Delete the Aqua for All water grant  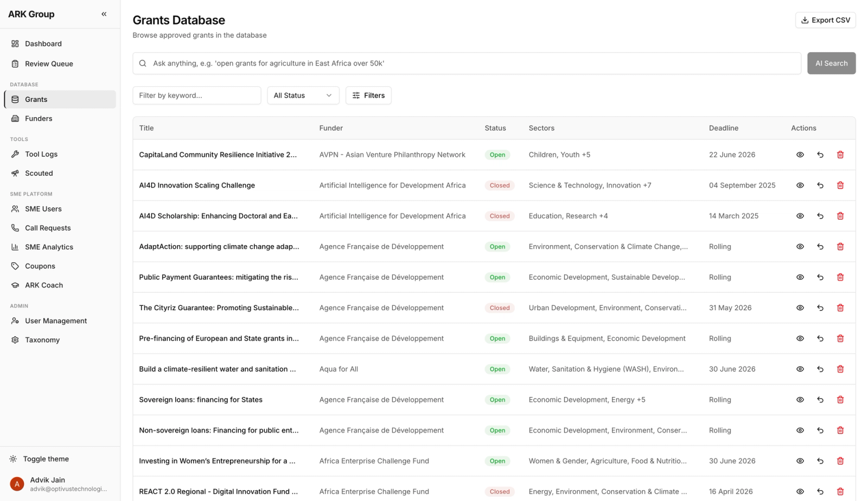coord(840,369)
